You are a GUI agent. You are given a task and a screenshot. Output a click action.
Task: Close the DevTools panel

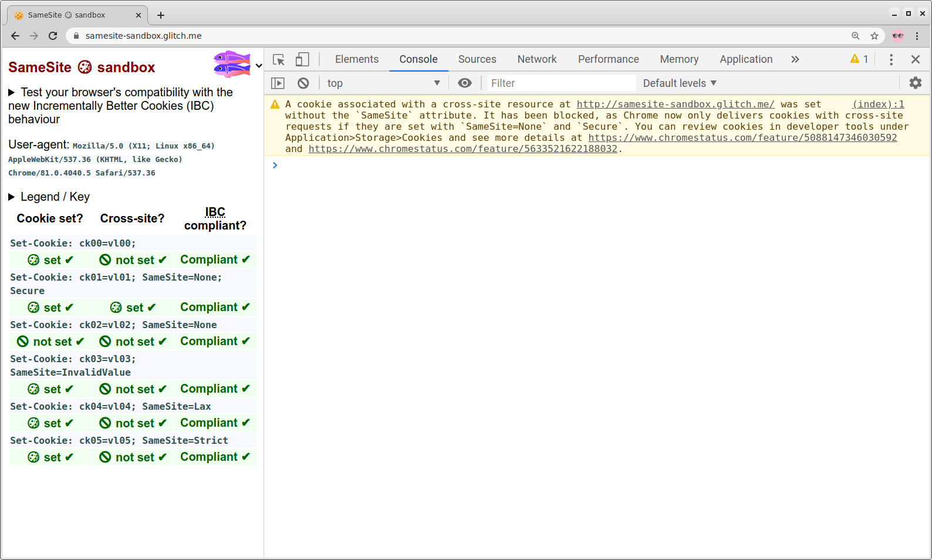pos(916,59)
